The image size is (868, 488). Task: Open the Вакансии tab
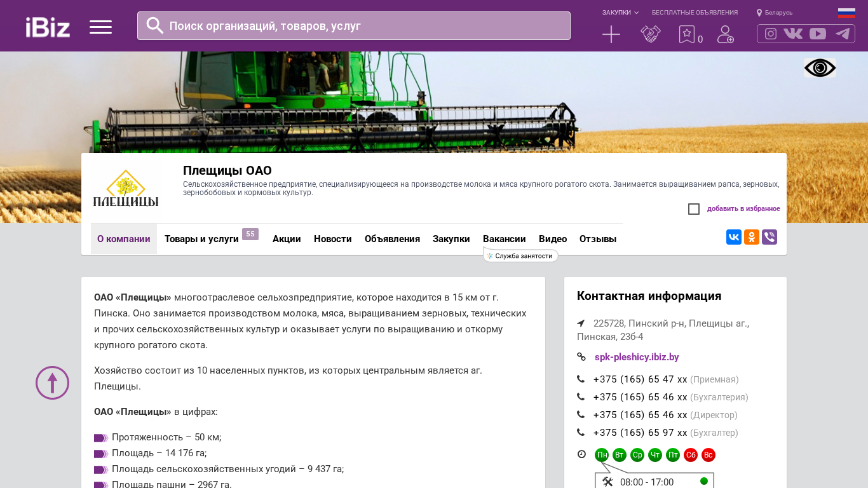tap(504, 239)
